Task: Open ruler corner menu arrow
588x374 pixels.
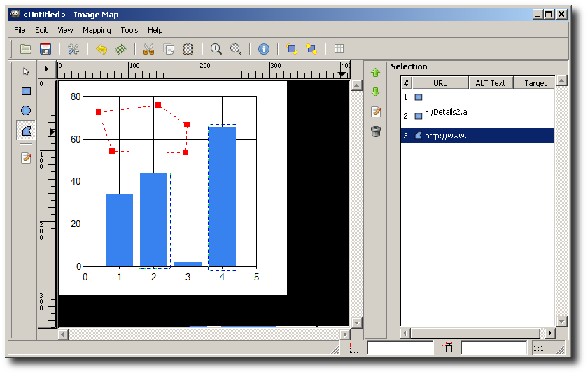Action: point(47,69)
